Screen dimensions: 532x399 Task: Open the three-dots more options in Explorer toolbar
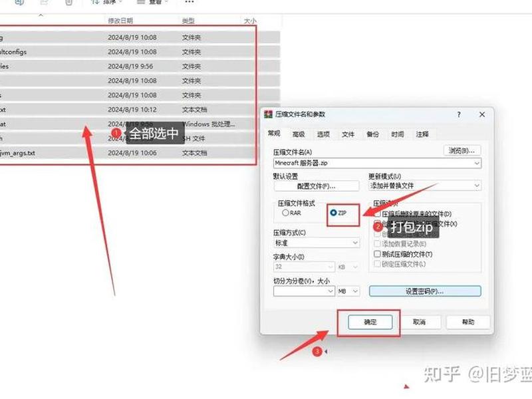point(190,2)
